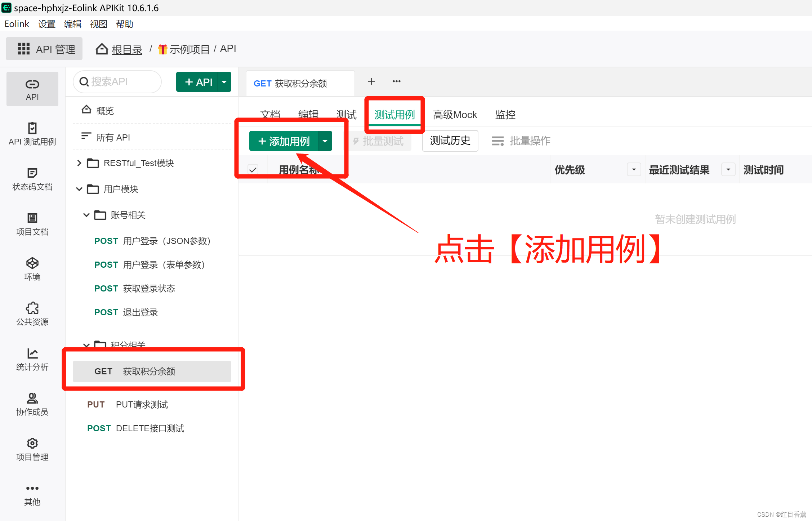Select the 测试用例 tab

394,115
